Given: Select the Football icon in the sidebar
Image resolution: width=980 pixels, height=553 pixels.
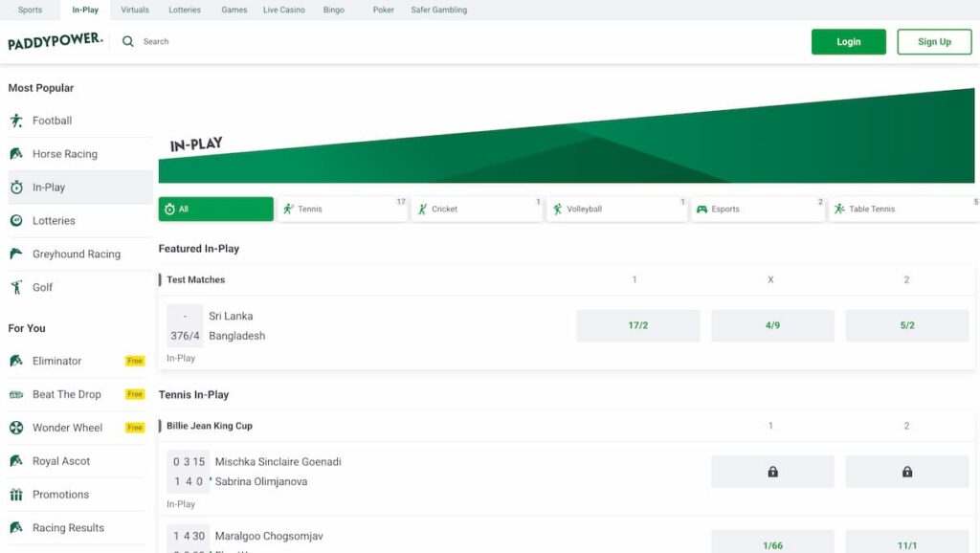Looking at the screenshot, I should (x=16, y=121).
